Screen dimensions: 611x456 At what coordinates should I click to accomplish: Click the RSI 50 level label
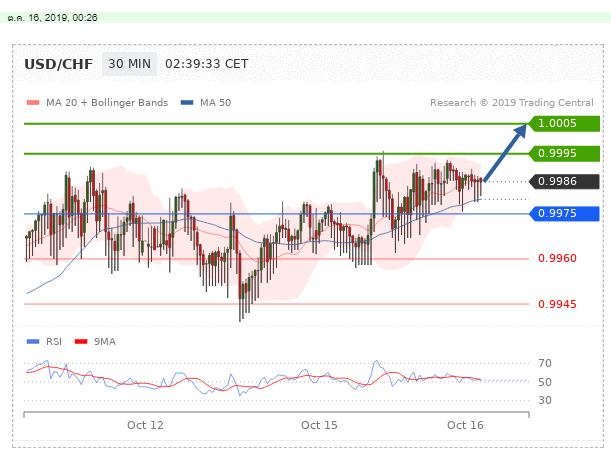545,382
